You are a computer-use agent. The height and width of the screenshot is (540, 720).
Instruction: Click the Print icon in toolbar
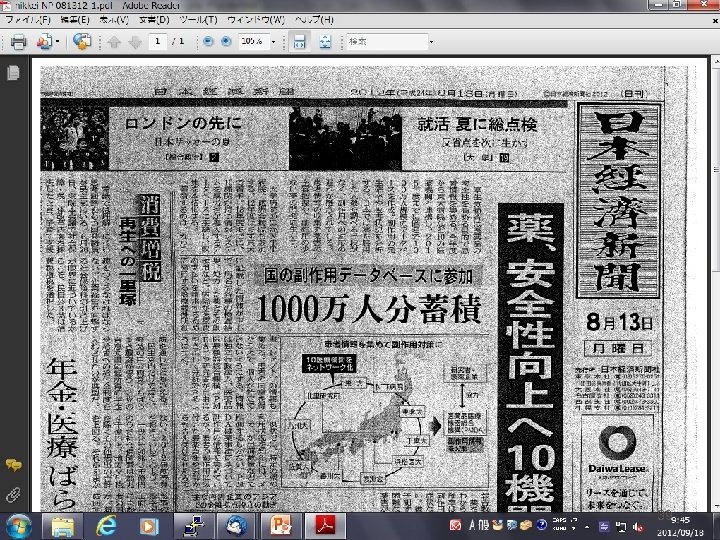(18, 42)
